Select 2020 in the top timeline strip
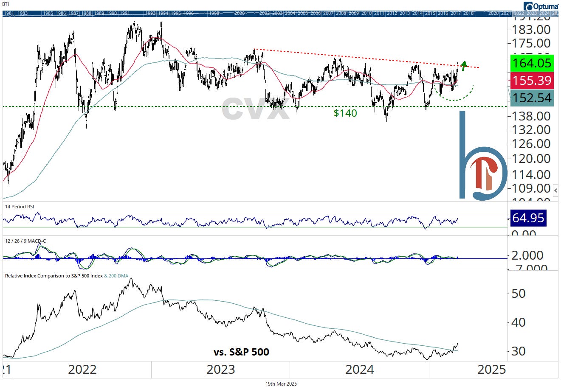561x392 pixels. pyautogui.click(x=493, y=13)
